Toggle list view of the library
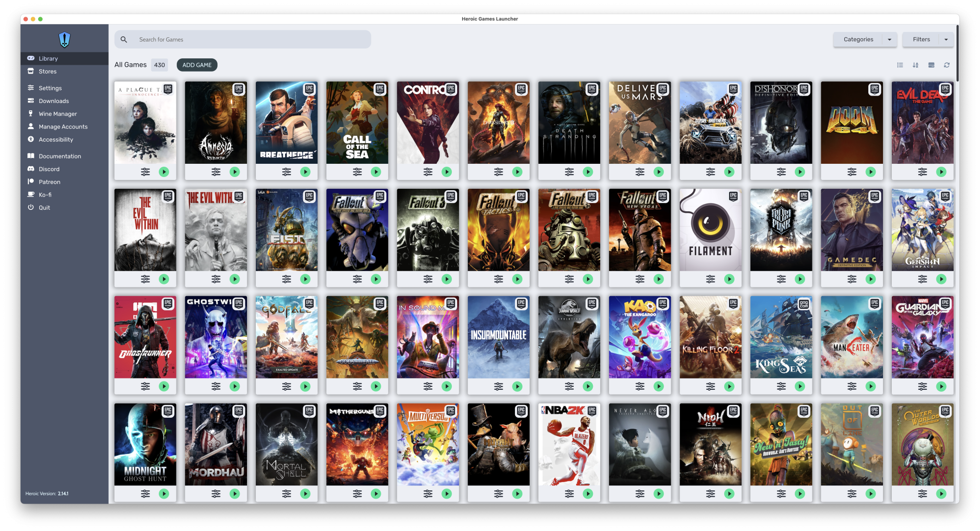 [900, 65]
